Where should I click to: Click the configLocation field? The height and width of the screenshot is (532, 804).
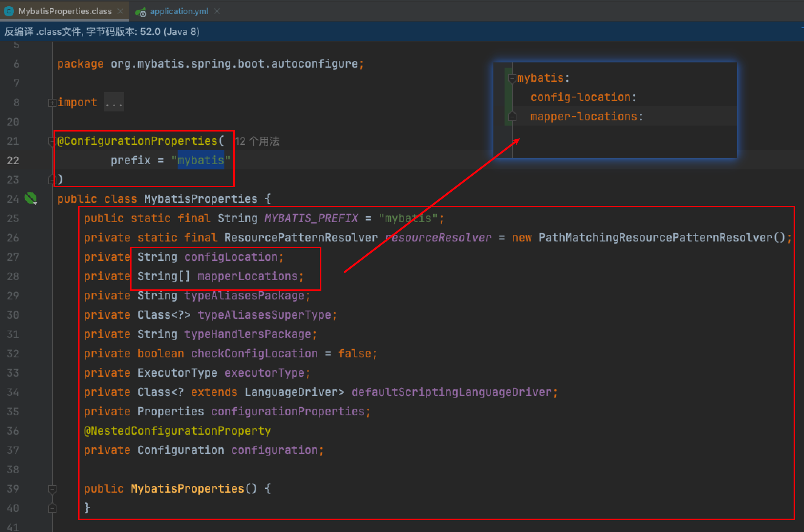(231, 257)
